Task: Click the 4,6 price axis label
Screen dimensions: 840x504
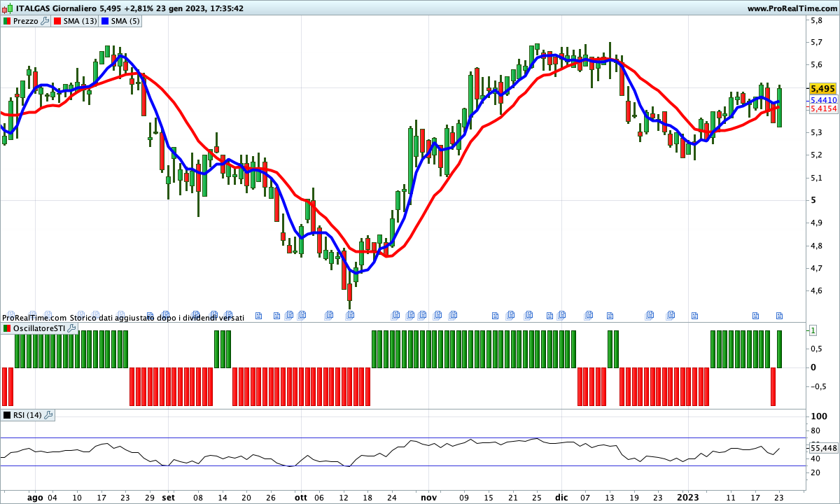Action: 816,290
